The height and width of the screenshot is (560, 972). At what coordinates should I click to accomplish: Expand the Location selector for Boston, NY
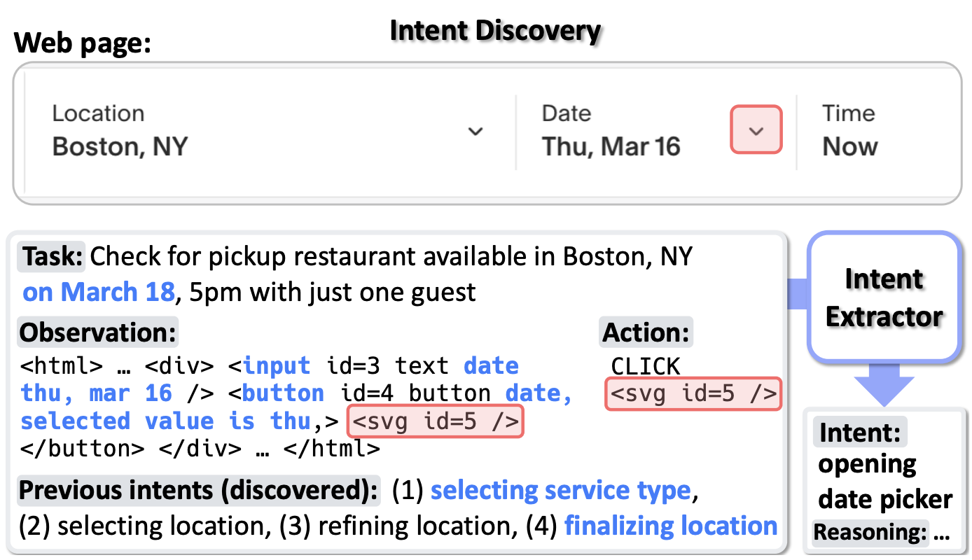point(475,132)
